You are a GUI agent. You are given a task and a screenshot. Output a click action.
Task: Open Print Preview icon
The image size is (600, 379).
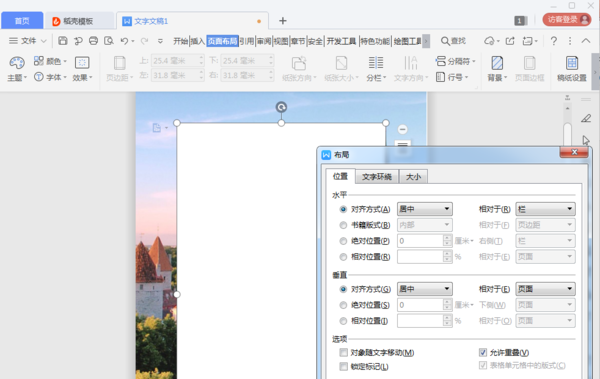[109, 41]
